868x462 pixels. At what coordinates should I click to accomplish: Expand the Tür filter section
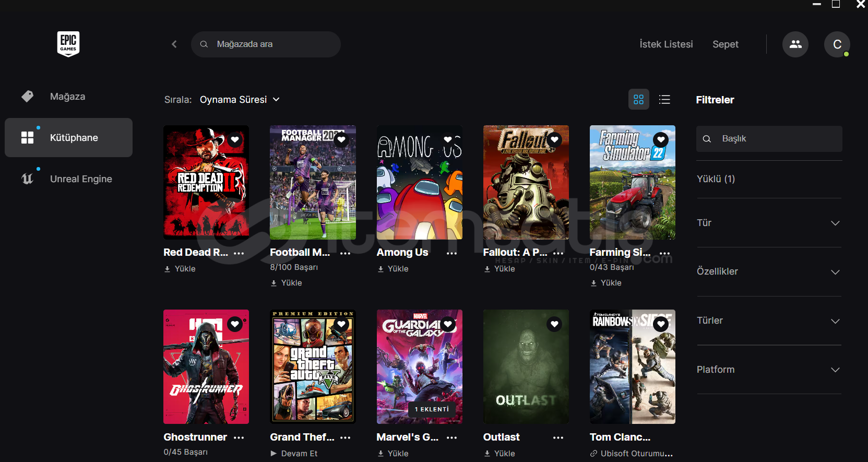pyautogui.click(x=769, y=223)
